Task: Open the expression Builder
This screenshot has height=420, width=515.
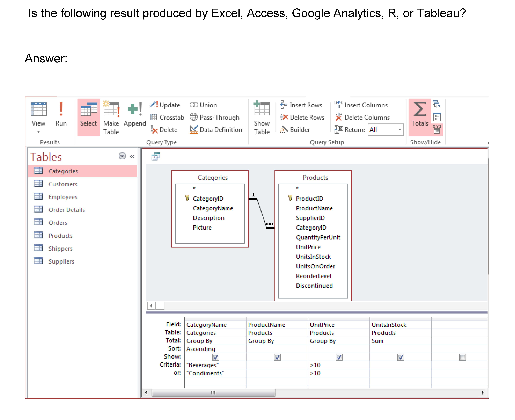Action: point(295,130)
